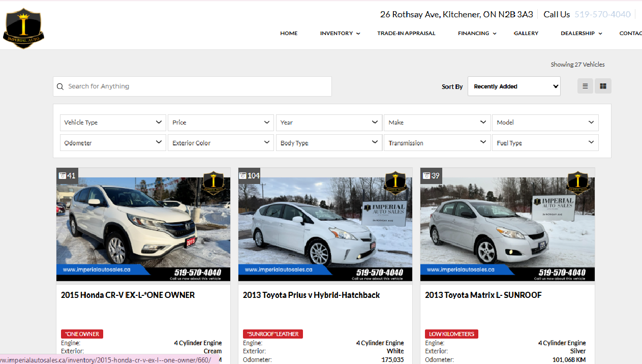This screenshot has width=642, height=364.
Task: Expand the Inventory menu chevron
Action: [x=358, y=34]
